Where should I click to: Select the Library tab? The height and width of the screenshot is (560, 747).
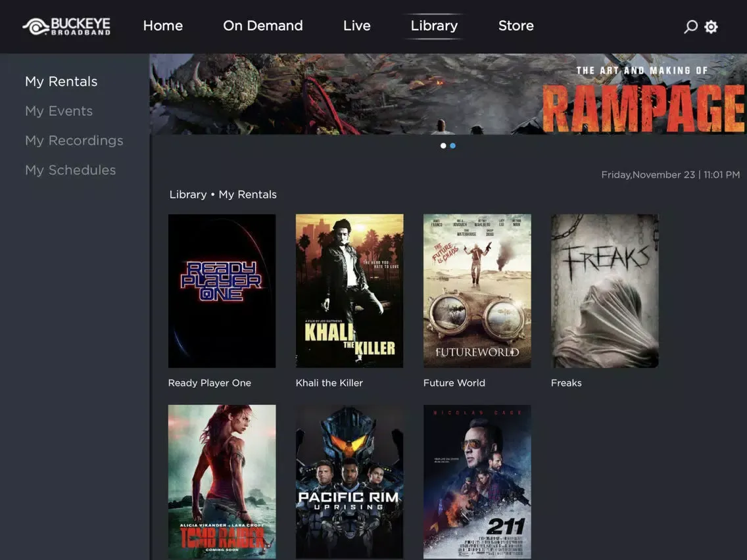434,26
